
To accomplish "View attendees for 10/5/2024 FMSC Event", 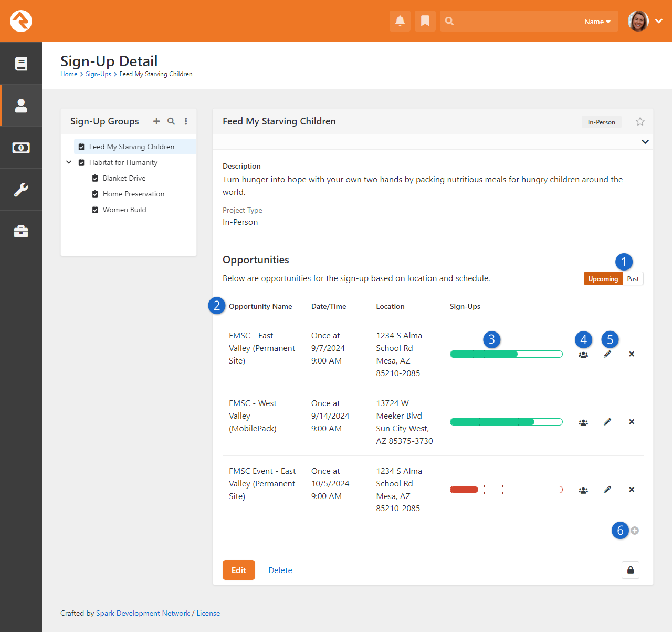I will click(x=583, y=490).
